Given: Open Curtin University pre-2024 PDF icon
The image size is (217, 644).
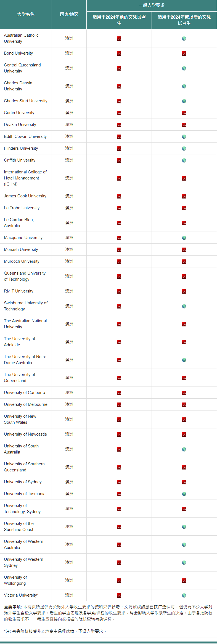Looking at the screenshot, I should click(x=119, y=113).
